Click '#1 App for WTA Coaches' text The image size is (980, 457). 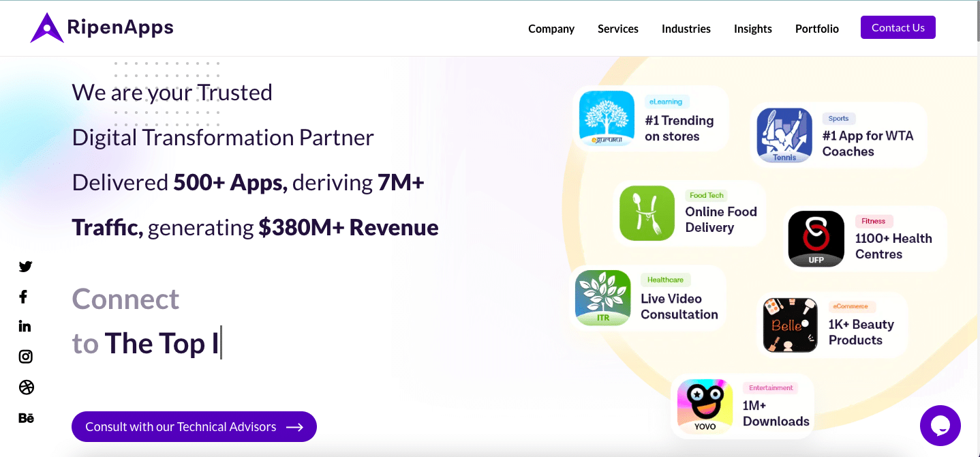(x=868, y=144)
